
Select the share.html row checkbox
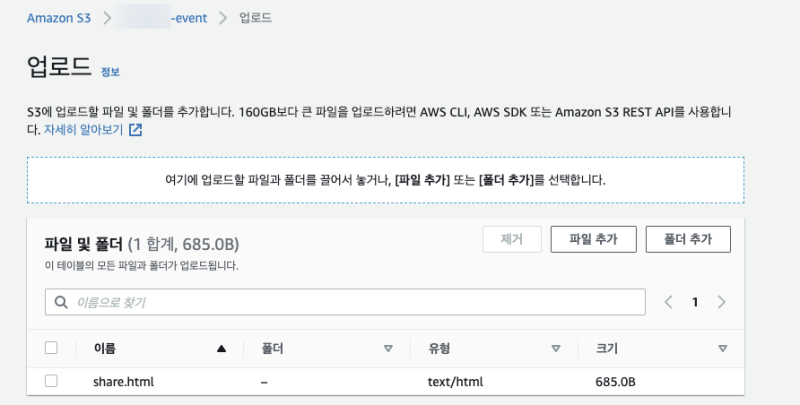[52, 381]
